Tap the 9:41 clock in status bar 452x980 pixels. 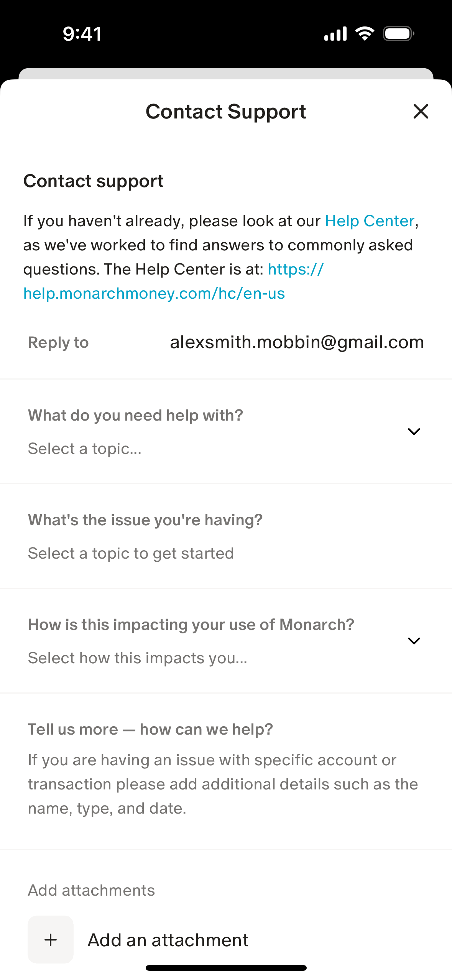pos(82,34)
